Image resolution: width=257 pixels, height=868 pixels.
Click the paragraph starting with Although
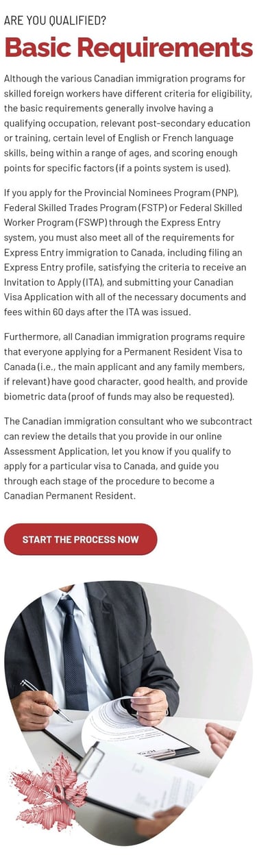(129, 123)
